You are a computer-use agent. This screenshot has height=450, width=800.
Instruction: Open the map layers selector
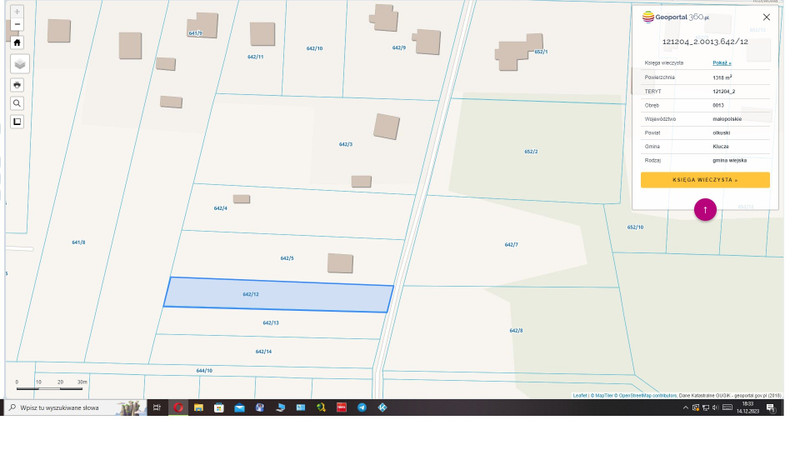[19, 64]
